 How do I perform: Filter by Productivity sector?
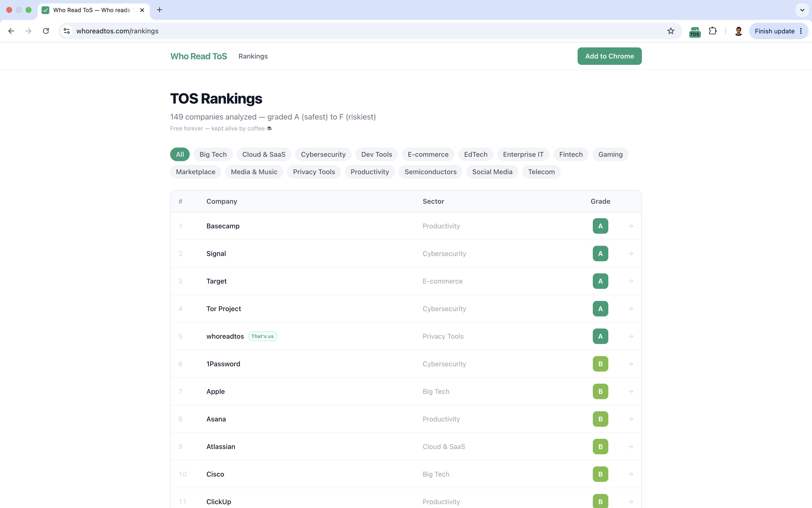[x=370, y=172]
